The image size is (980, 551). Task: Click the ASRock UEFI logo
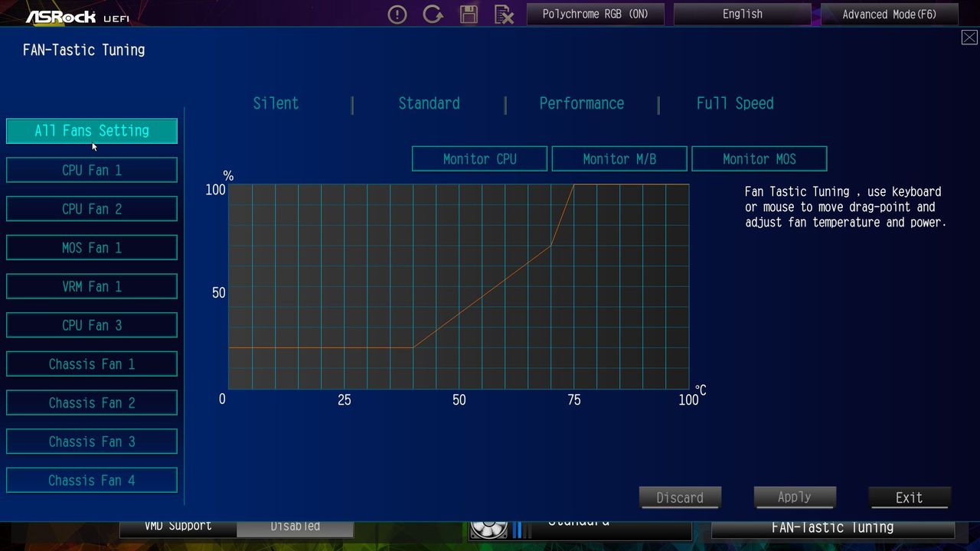click(77, 16)
